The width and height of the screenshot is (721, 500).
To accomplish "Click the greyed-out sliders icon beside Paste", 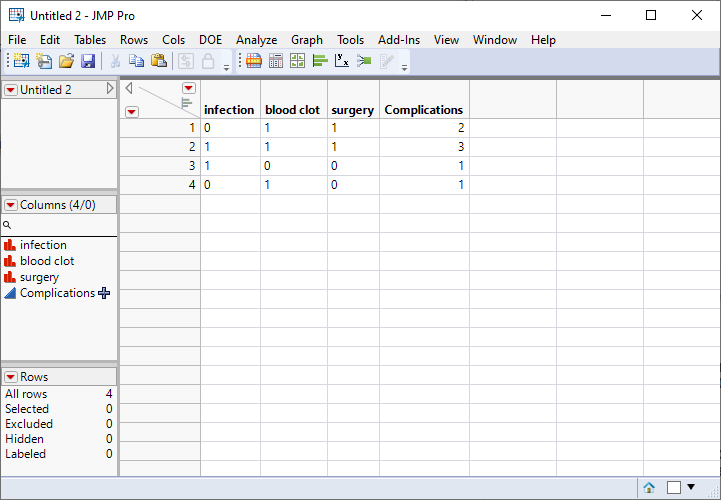I will 186,61.
